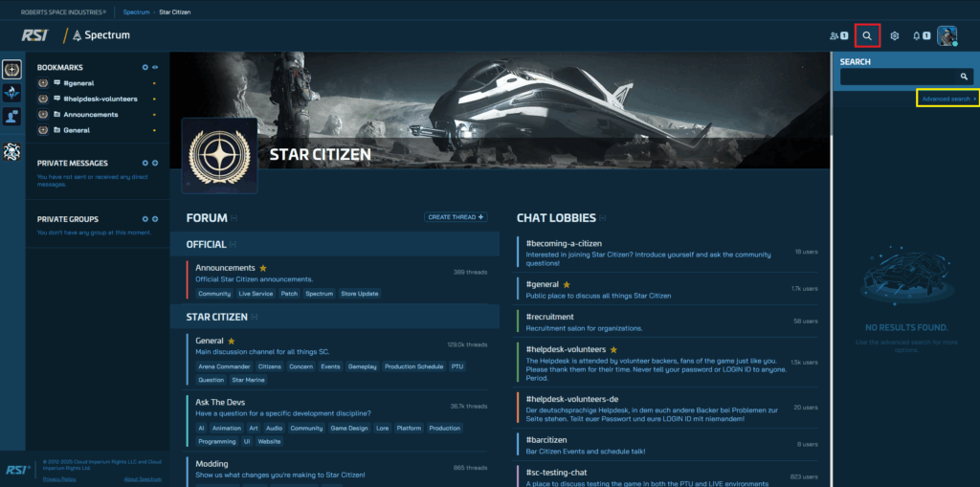The width and height of the screenshot is (980, 487).
Task: Open the #helpdesk-volunteers bookmark
Action: click(100, 99)
